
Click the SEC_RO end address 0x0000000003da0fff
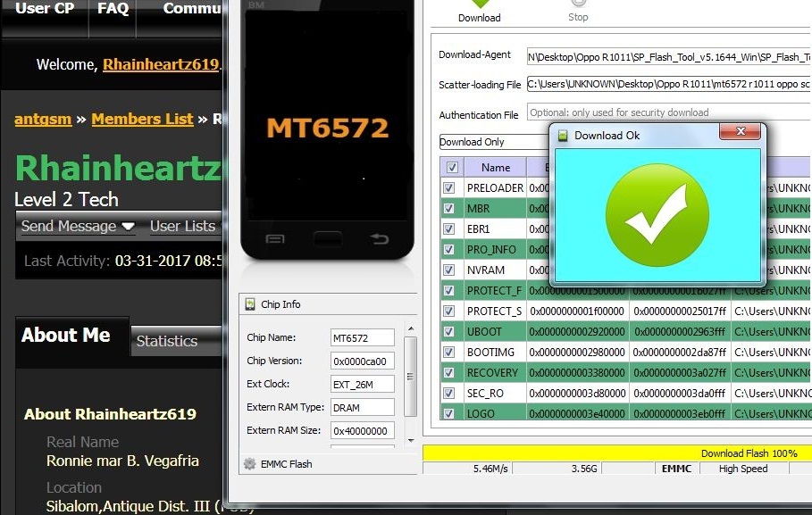point(680,394)
